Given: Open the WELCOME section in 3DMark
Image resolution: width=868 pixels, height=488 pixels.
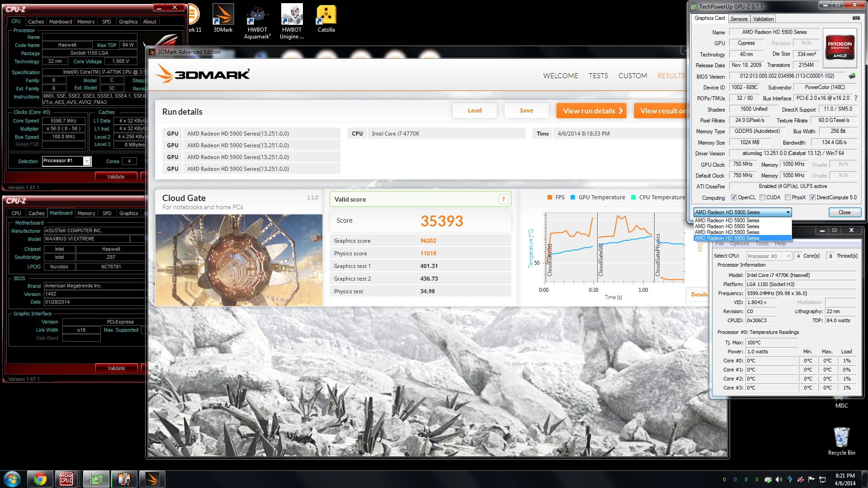Looking at the screenshot, I should 561,76.
